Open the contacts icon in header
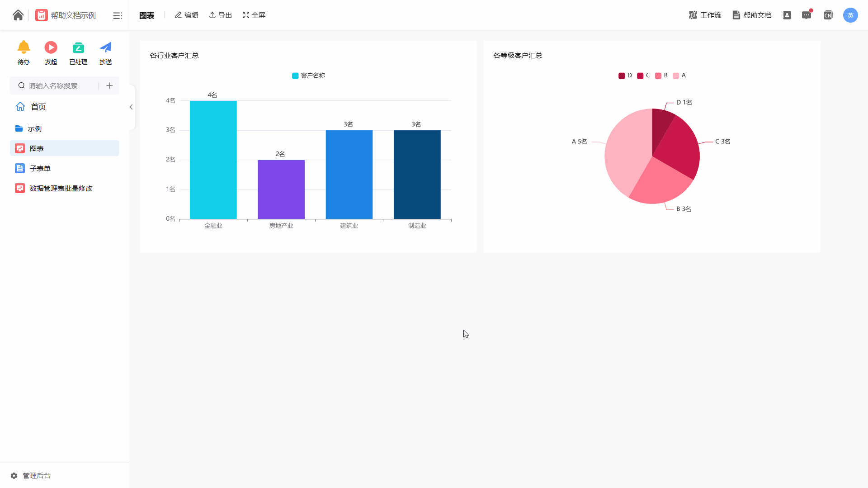Image resolution: width=868 pixels, height=488 pixels. (x=787, y=15)
